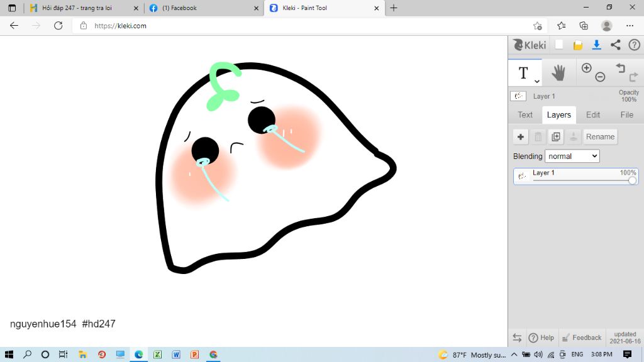
Task: Close the Kleki browser tab
Action: coord(376,8)
